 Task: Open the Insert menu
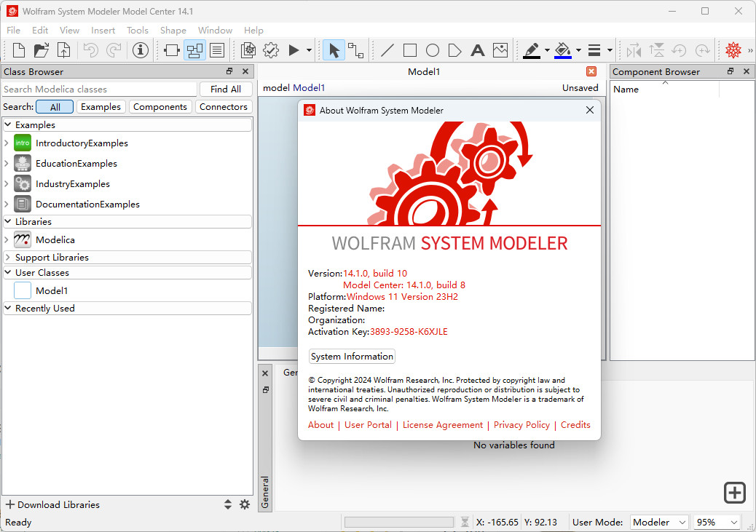pyautogui.click(x=103, y=31)
